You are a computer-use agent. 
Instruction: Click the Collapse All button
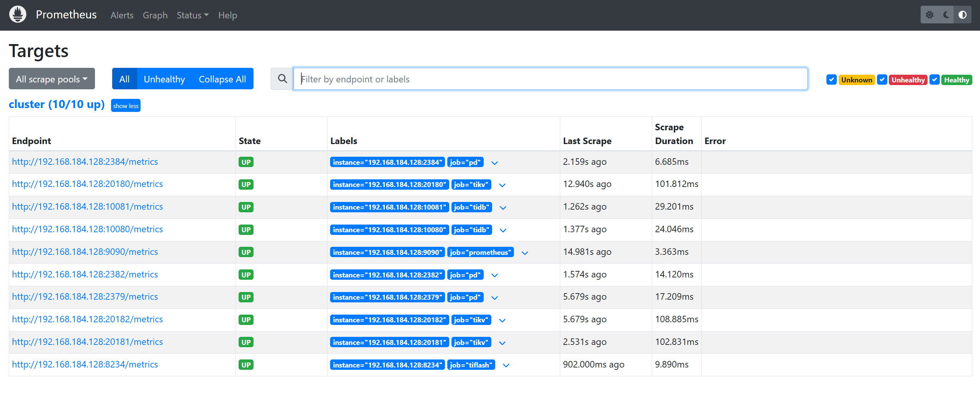click(222, 79)
